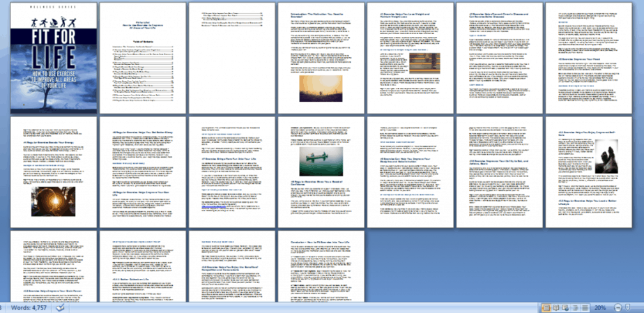
Task: Click the glowing light bulb photo
Action: point(54,201)
